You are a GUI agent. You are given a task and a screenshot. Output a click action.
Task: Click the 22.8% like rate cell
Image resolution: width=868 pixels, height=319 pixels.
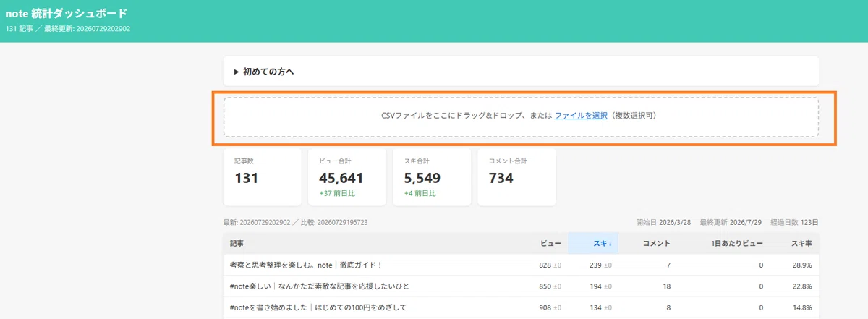tap(801, 286)
